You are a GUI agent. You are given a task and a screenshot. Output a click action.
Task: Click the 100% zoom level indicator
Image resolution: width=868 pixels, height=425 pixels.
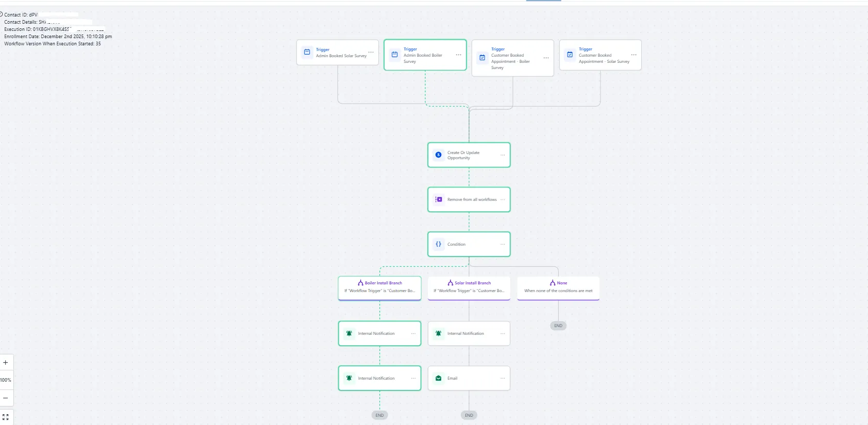point(6,380)
